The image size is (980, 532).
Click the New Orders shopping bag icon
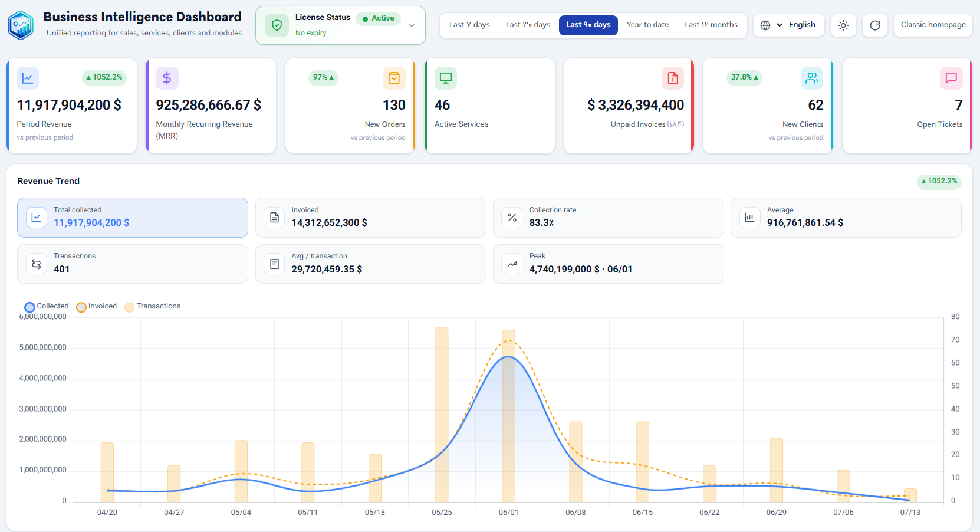pyautogui.click(x=394, y=78)
